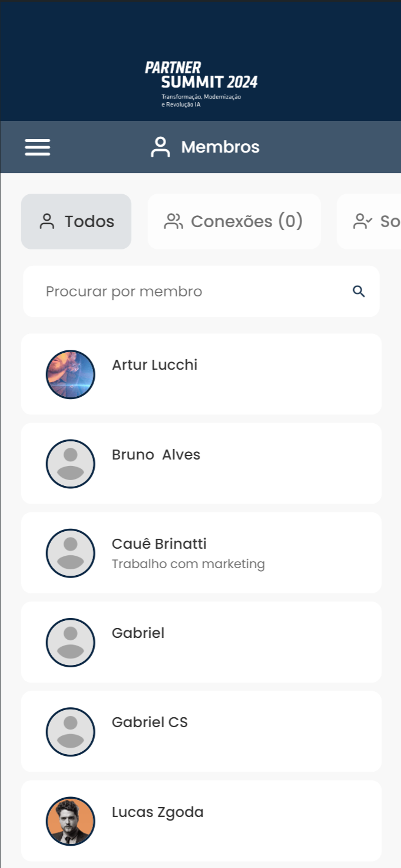Click the Gabriel CS name

point(149,722)
